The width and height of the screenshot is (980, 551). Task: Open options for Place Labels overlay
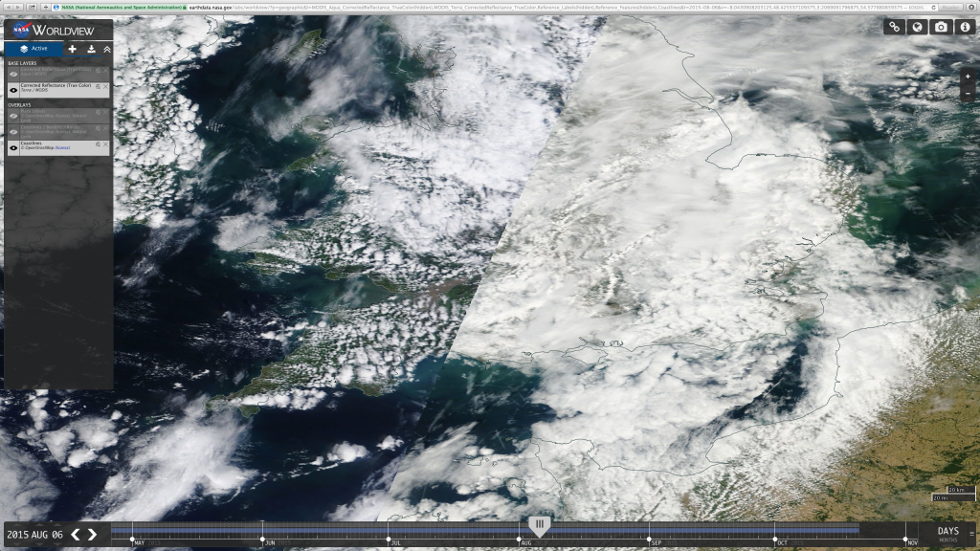pos(99,113)
